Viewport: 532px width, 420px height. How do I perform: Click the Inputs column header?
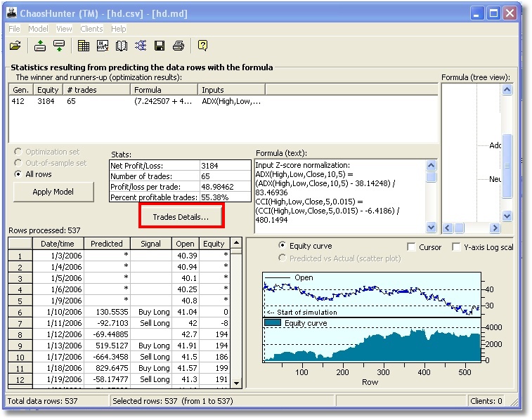pyautogui.click(x=231, y=90)
